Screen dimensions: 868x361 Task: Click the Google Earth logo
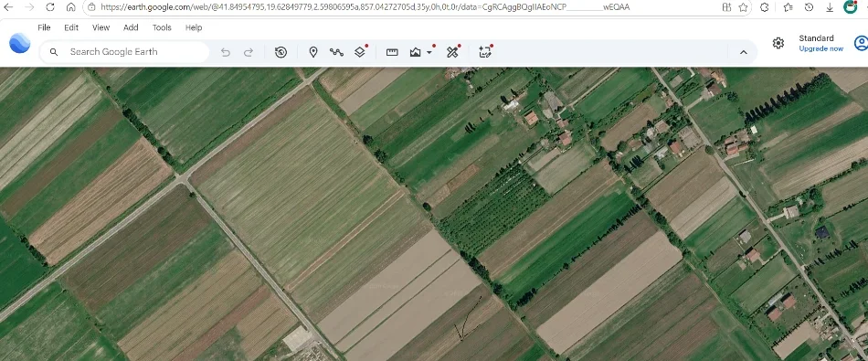tap(20, 43)
